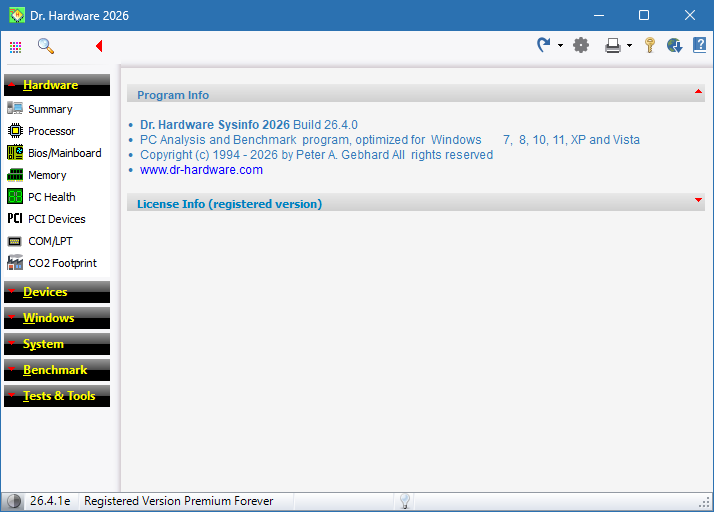Maximize the Dr. Hardware window

(644, 15)
